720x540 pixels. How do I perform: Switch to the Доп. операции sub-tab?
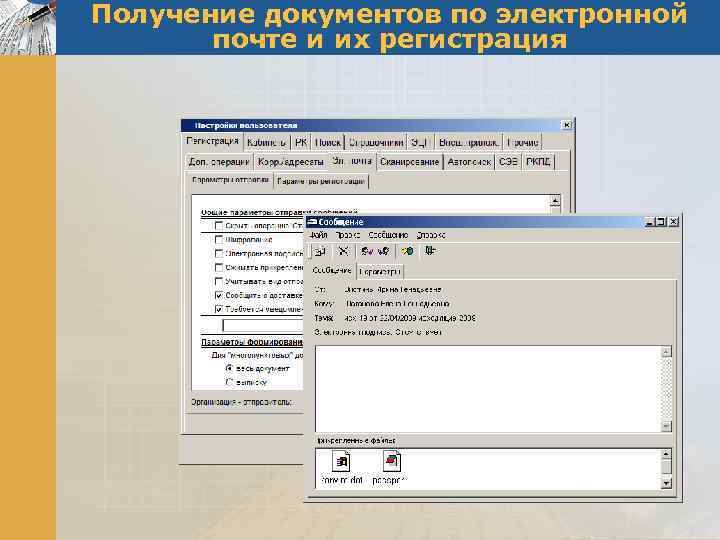coord(219,162)
